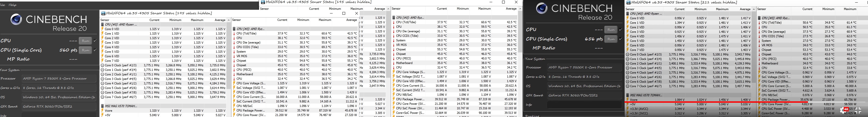Click the bolt icon of the +3.3V (AVCC) row

coord(627,109)
